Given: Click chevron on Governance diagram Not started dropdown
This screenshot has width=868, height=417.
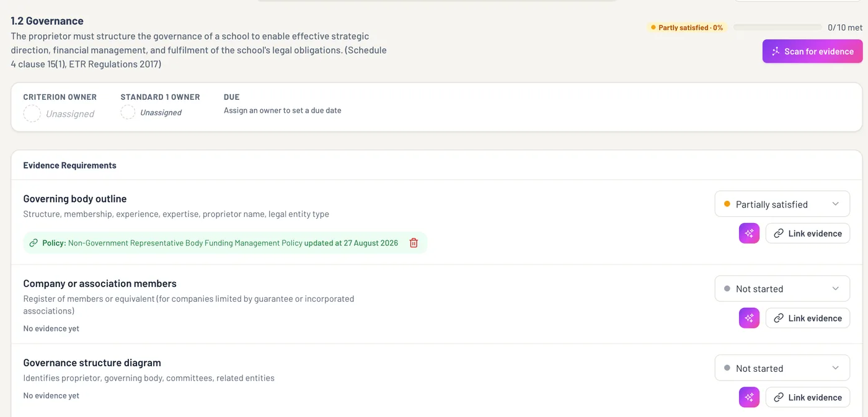Looking at the screenshot, I should pyautogui.click(x=835, y=368).
